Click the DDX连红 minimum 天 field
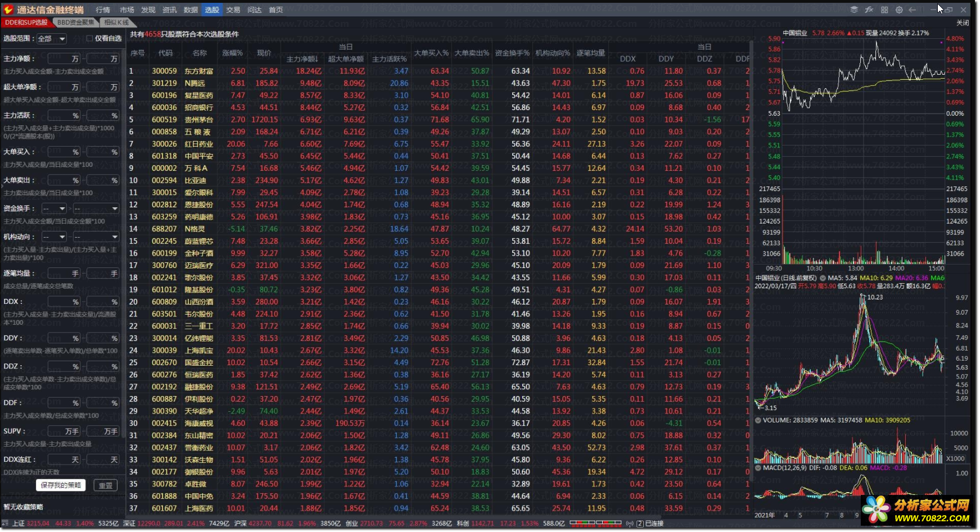 pos(64,460)
